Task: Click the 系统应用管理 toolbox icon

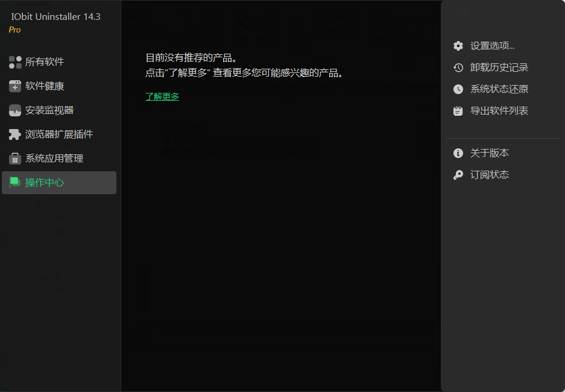Action: click(x=15, y=159)
